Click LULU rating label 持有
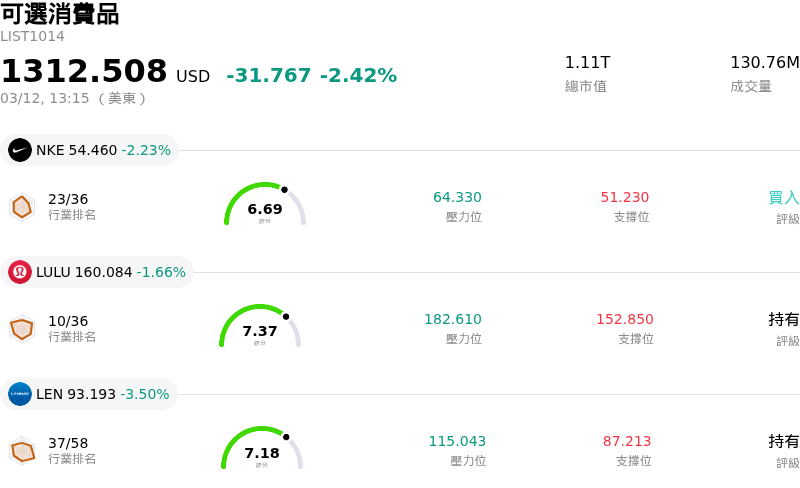Image resolution: width=800 pixels, height=488 pixels. pos(784,320)
